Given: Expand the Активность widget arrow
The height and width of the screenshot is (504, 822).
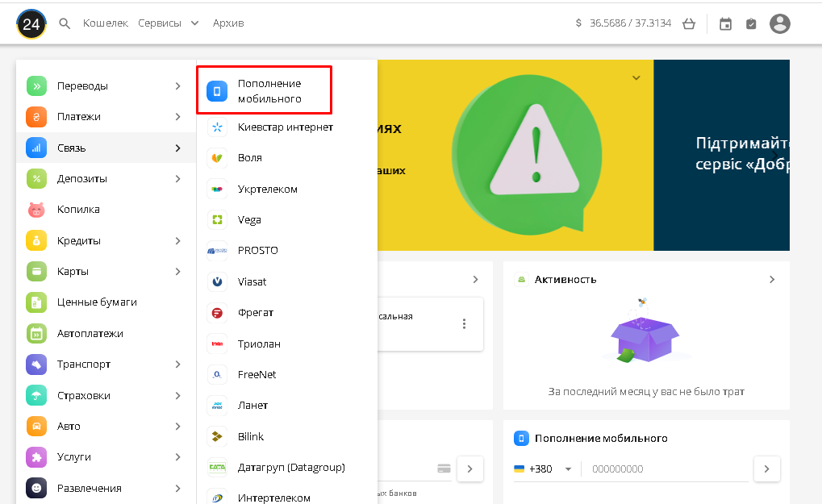Looking at the screenshot, I should (x=772, y=279).
